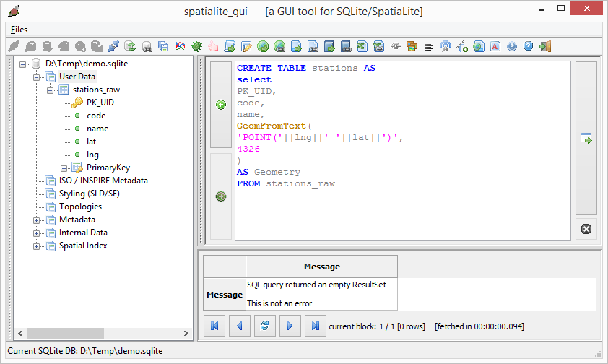Click the globe with chain virtual shapefile icon
The height and width of the screenshot is (364, 608).
[x=279, y=46]
